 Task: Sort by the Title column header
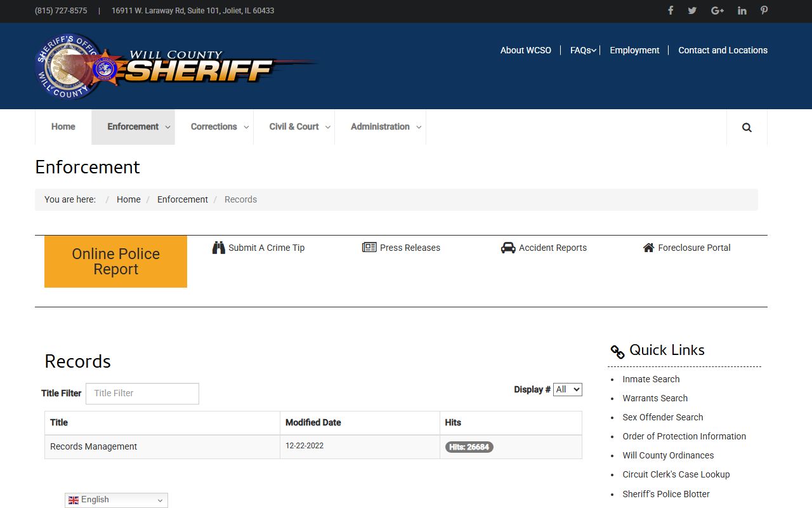(59, 422)
